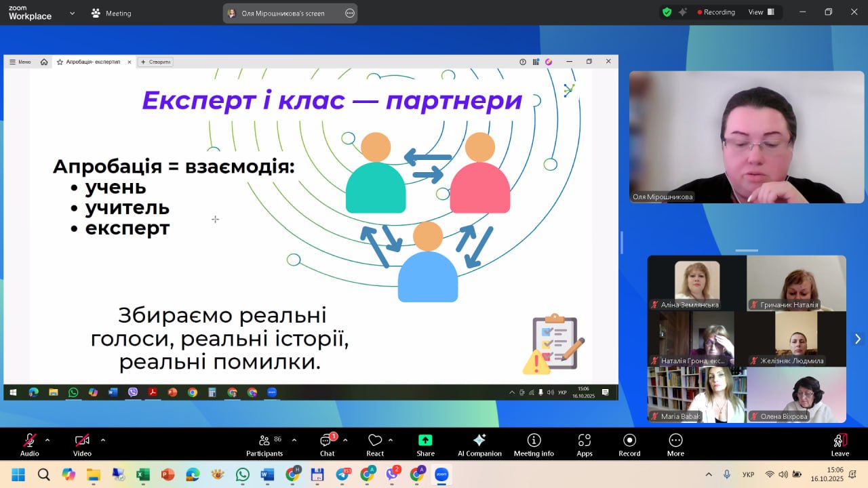The height and width of the screenshot is (488, 868).
Task: Click the slide title Експерт і клас — партнери
Action: point(332,100)
